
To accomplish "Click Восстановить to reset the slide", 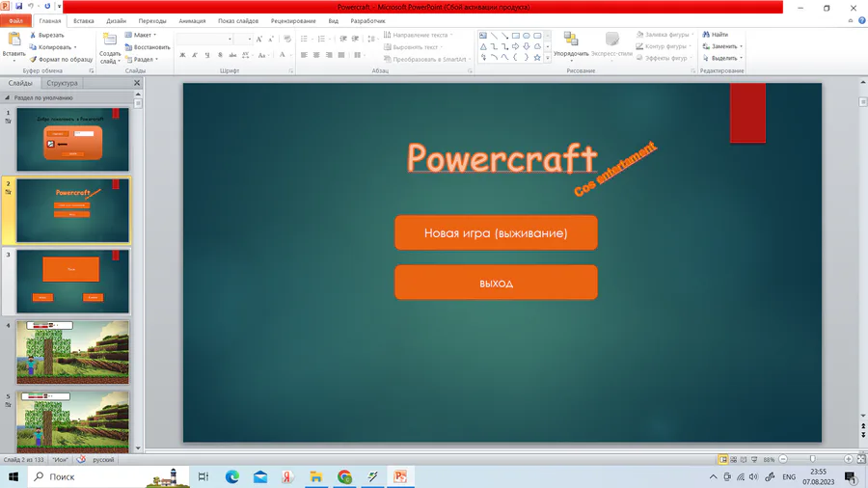I will 148,47.
